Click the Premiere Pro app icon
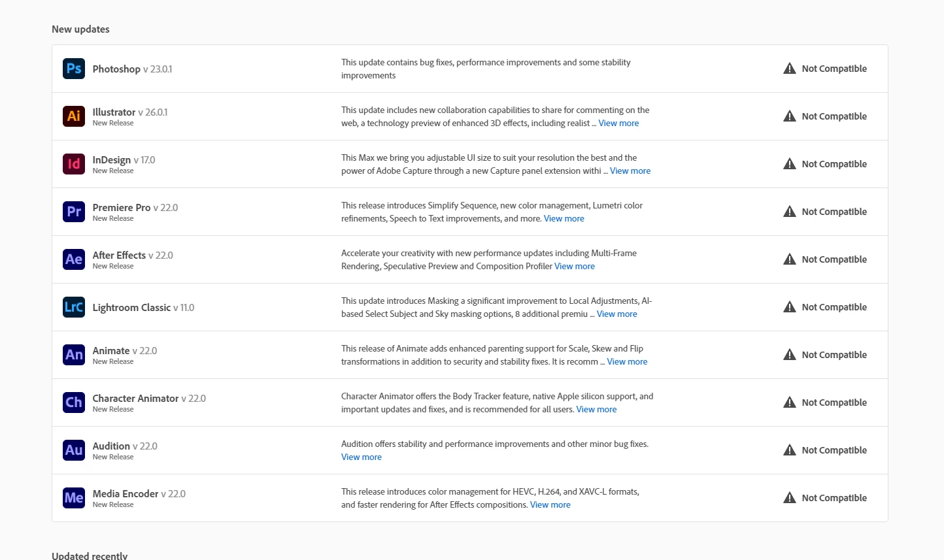This screenshot has height=560, width=944. click(x=74, y=212)
